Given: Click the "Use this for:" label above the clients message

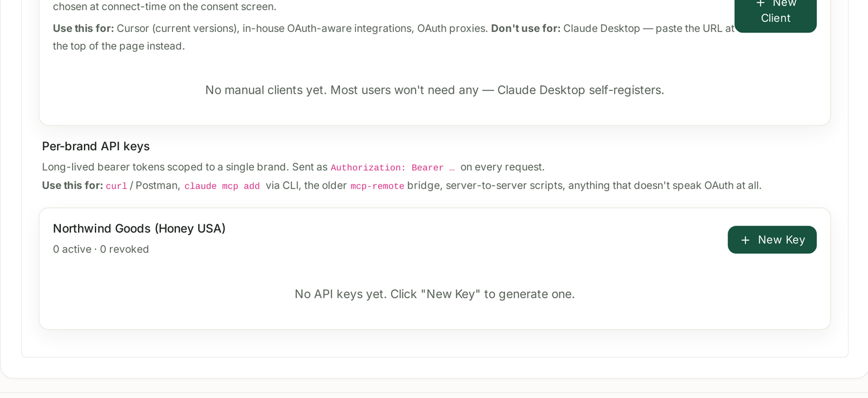Looking at the screenshot, I should (84, 28).
